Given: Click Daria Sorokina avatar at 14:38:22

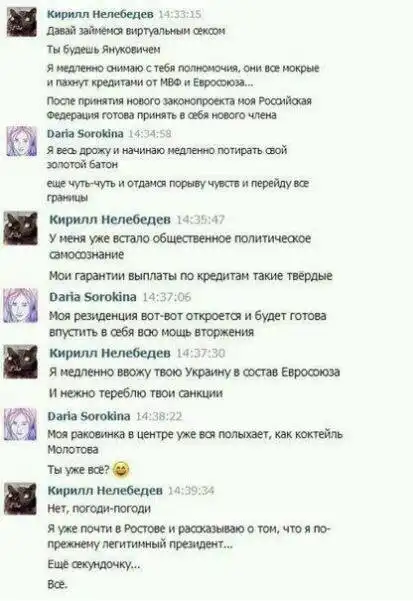Looking at the screenshot, I should click(21, 424).
